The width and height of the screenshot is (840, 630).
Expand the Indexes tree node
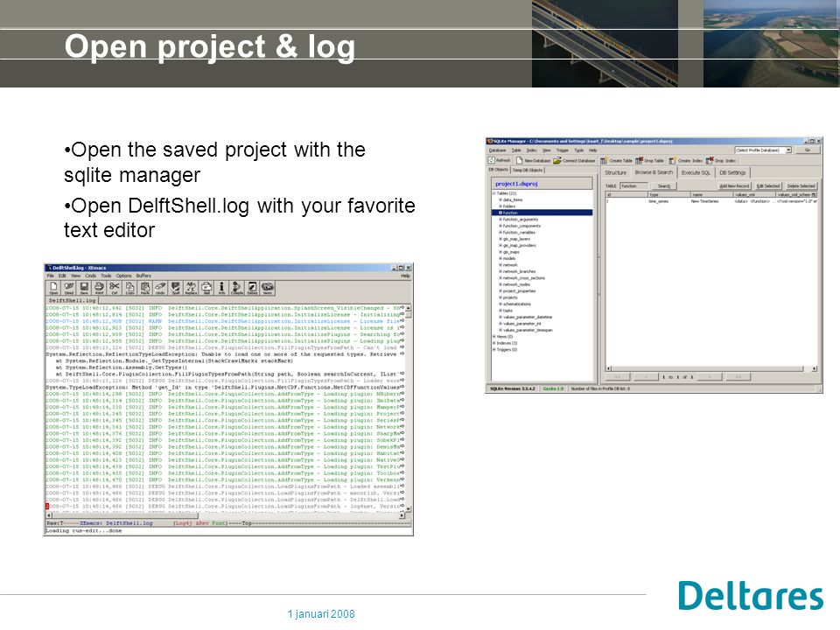click(493, 343)
